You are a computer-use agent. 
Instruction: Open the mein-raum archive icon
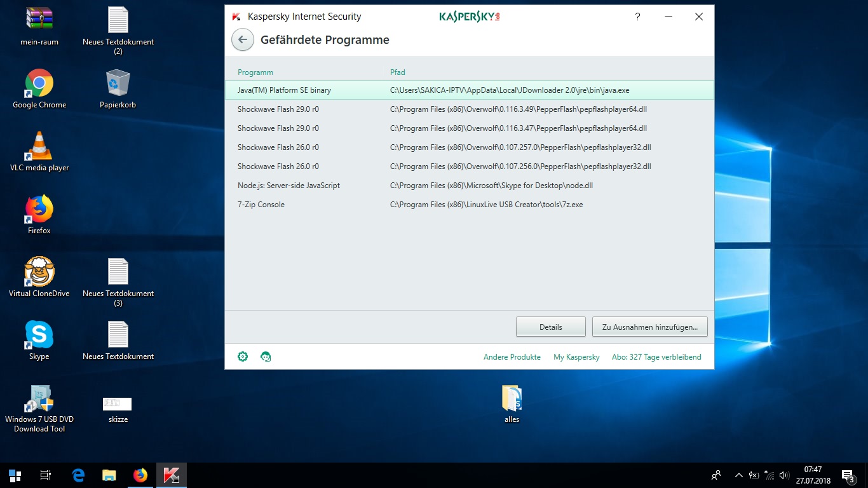coord(39,26)
